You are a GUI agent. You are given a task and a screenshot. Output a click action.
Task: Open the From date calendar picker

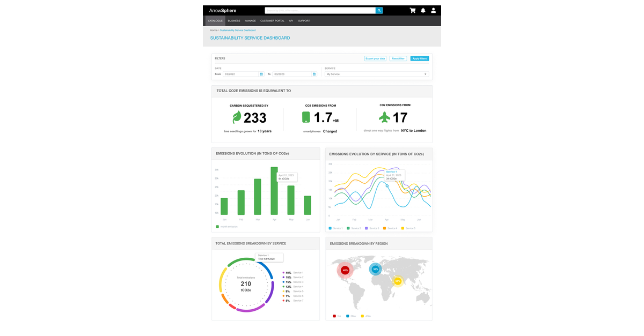tap(261, 74)
